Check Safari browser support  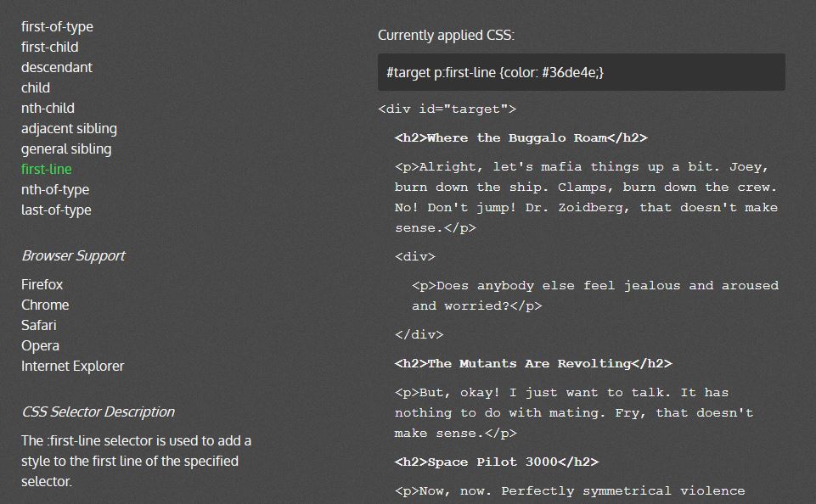coord(39,325)
